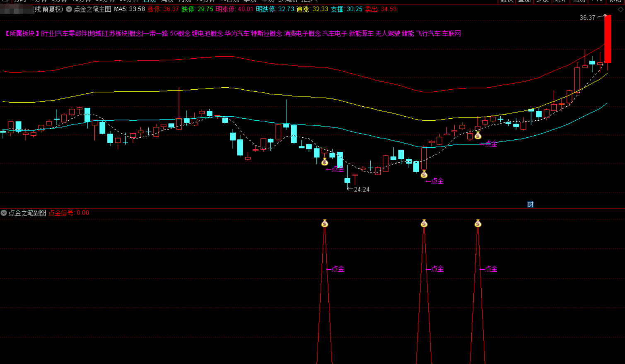Click the 点金信号: 0.00 readout
The height and width of the screenshot is (364, 625).
click(69, 213)
